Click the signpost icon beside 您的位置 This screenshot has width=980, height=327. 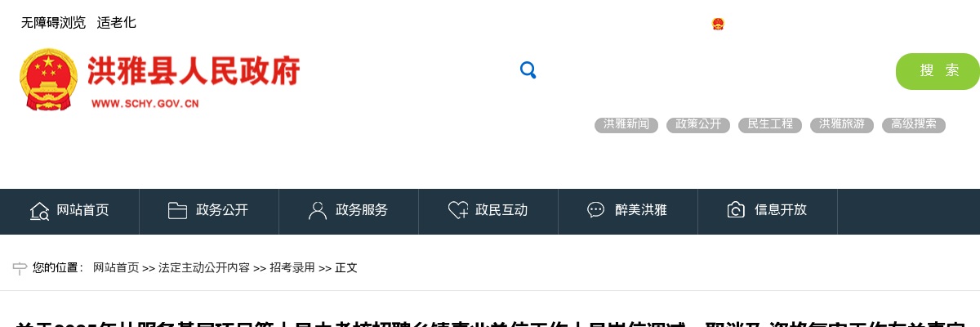click(20, 268)
